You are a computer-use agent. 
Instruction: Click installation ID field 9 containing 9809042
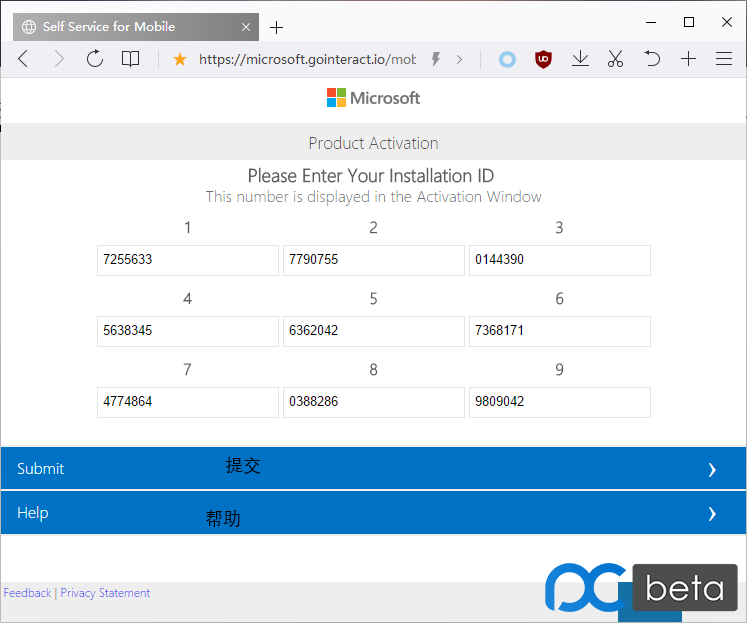coord(560,402)
